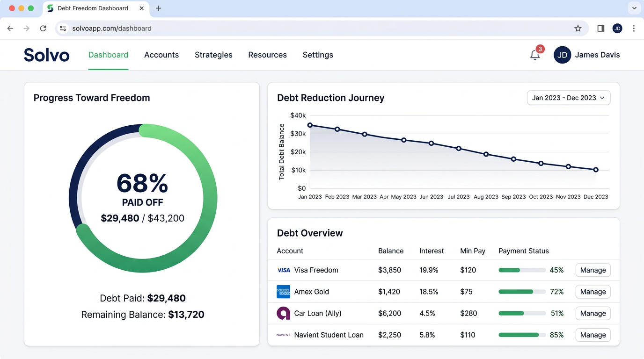Click the address bar showing solvoapp.com/dashboard
This screenshot has width=644, height=359.
(112, 28)
